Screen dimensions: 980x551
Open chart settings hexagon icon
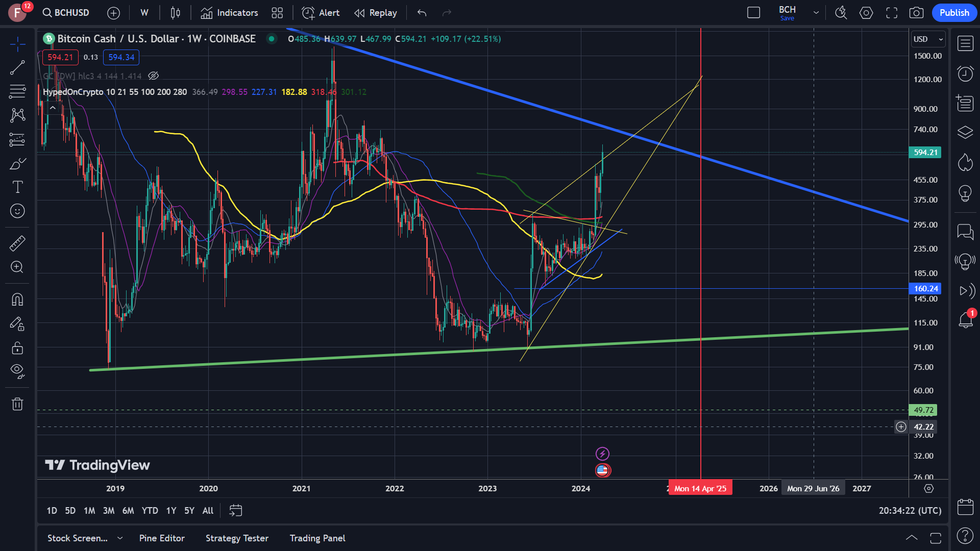pos(866,13)
